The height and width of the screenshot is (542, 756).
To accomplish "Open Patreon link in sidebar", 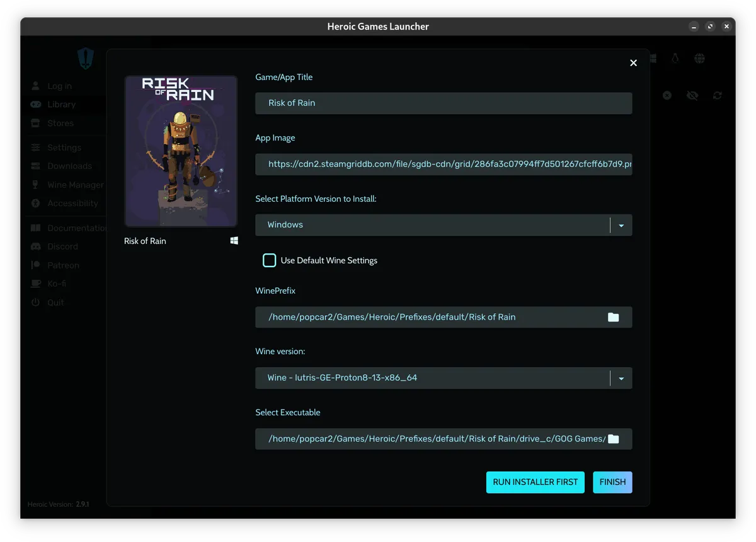I will coord(63,265).
